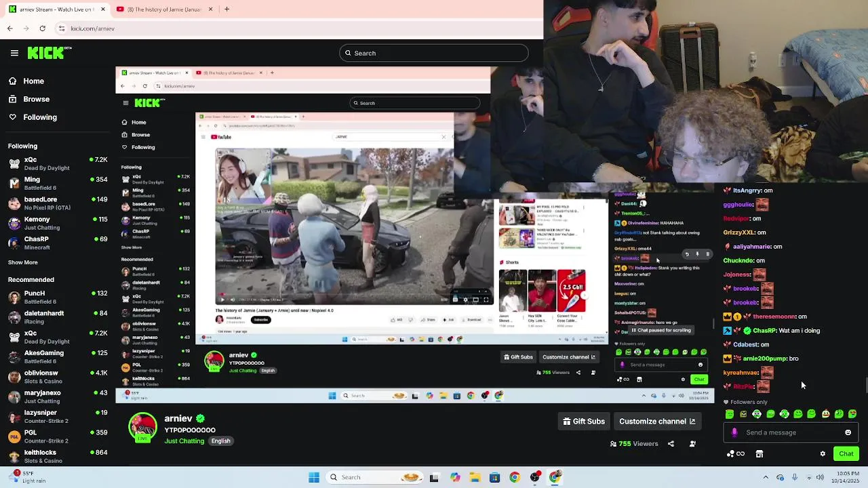The height and width of the screenshot is (488, 868).
Task: Click ChasRP username in the outer chat
Action: pyautogui.click(x=764, y=331)
